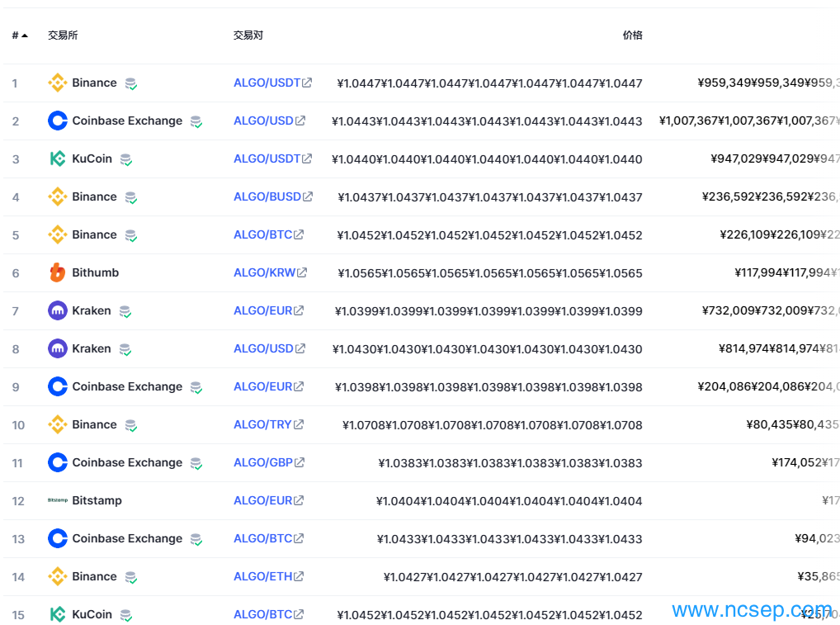Click the Kraken logo in row 7

coord(57,311)
